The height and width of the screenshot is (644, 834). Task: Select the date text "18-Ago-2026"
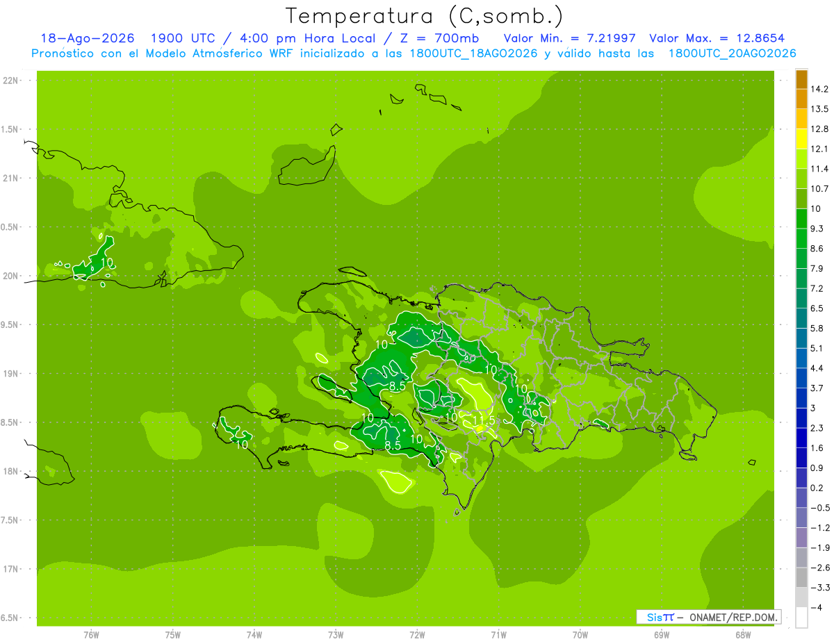coord(87,38)
